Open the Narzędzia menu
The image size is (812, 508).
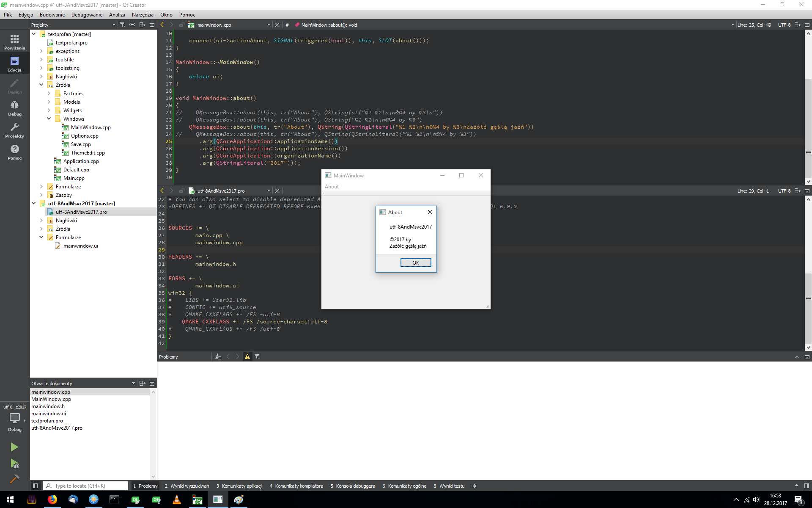pos(143,15)
